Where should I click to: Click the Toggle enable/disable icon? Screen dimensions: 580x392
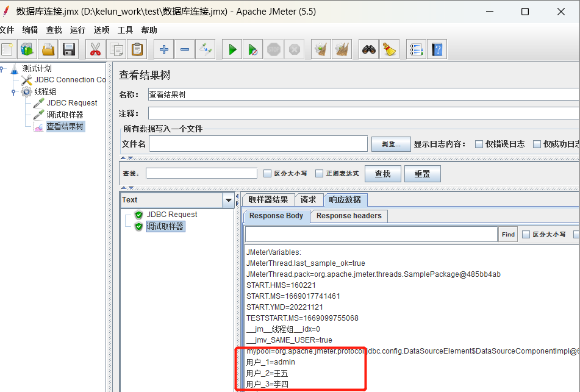206,49
